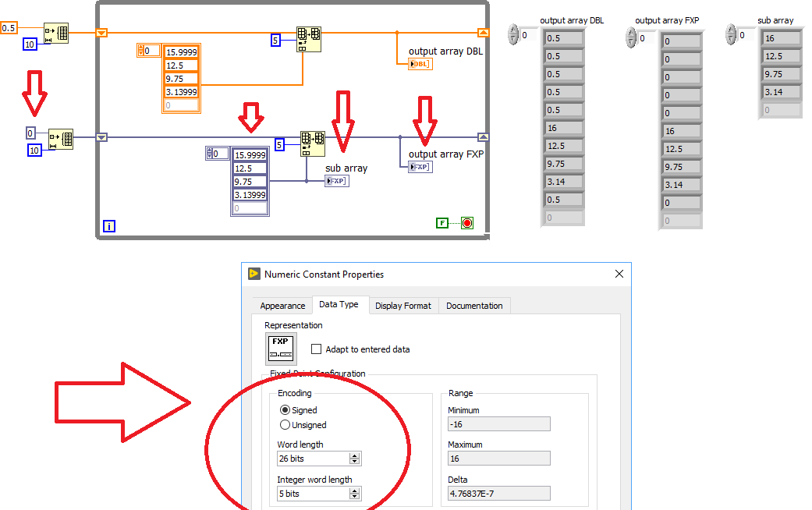Click the False boolean constant near loop corner
Viewport: 812px width, 510px height.
click(442, 222)
